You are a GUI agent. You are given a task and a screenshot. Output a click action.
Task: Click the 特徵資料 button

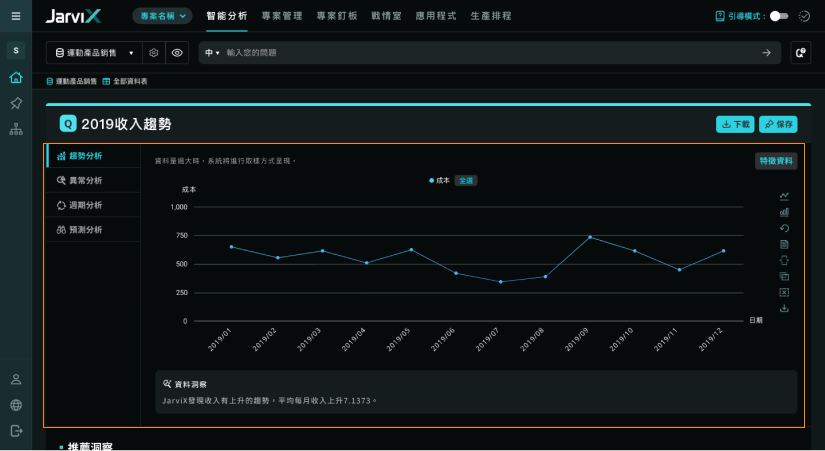(776, 161)
